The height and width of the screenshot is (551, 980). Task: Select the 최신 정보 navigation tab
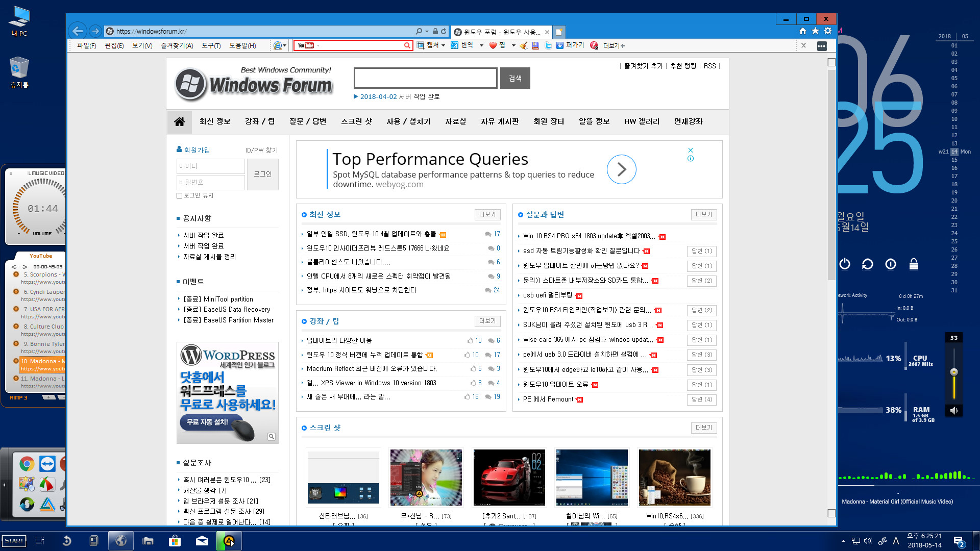tap(215, 121)
